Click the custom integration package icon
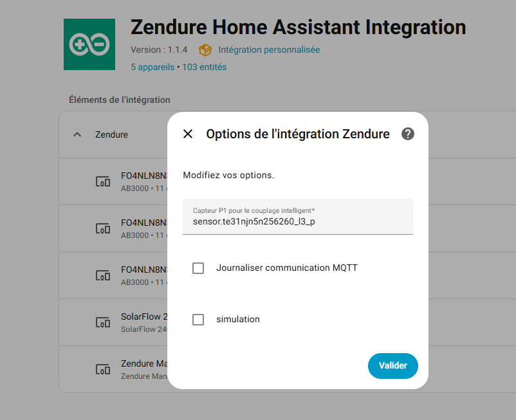Viewport: 516px width, 420px height. (x=205, y=50)
